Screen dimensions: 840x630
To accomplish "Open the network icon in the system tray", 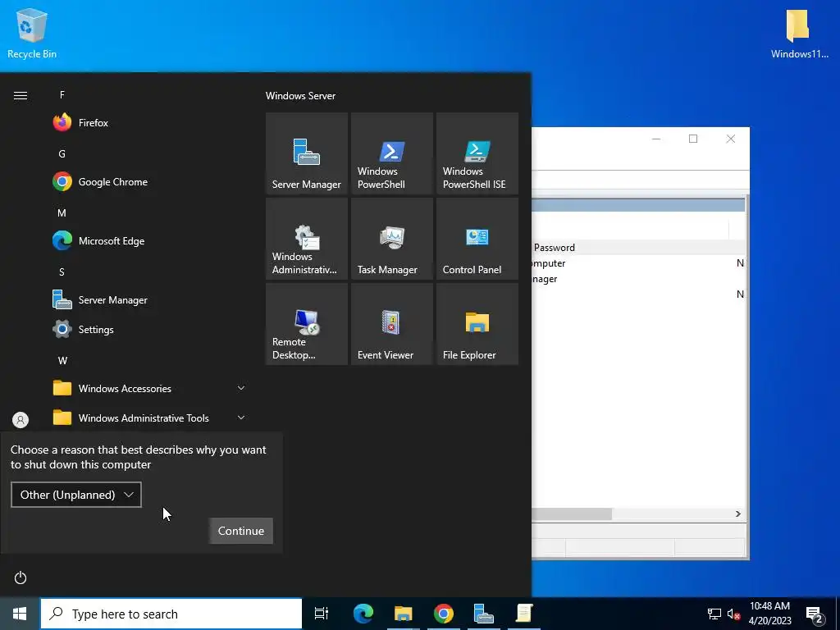I will [714, 614].
